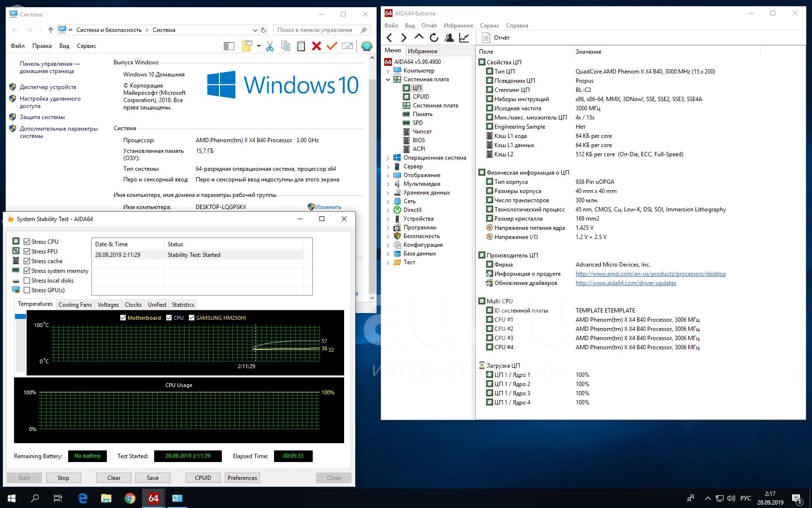This screenshot has height=508, width=812.
Task: Click AIDA64 forward navigation arrow
Action: [x=404, y=38]
